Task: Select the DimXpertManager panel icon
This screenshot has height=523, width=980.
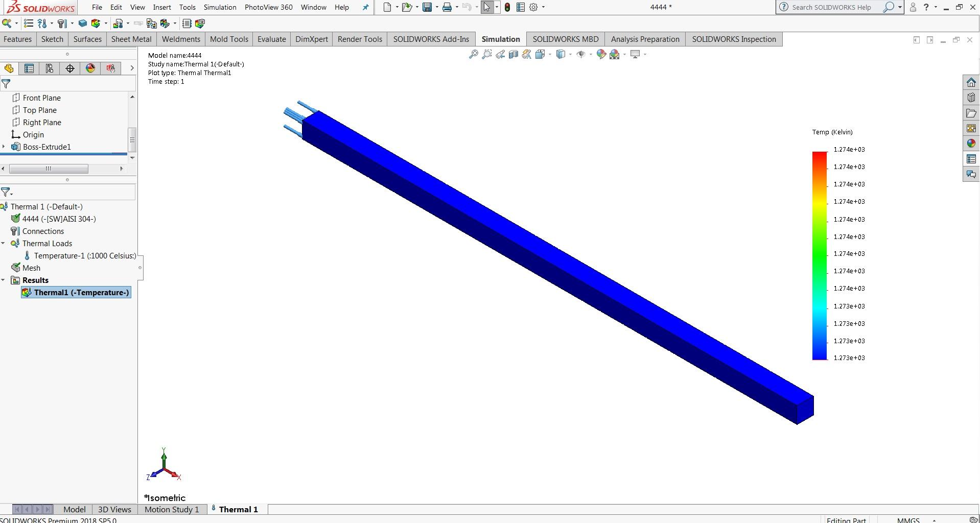Action: coord(69,68)
